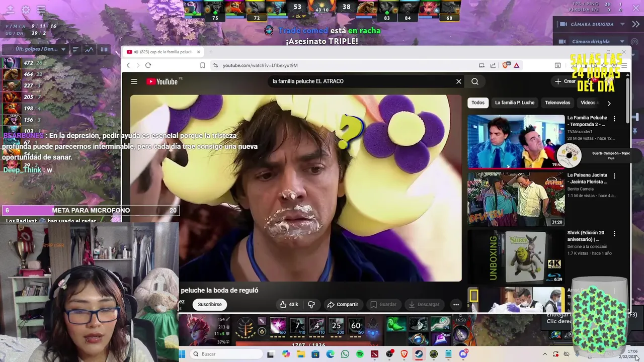
Task: Click the Dota 2 dashboard arrow icon
Action: coord(10,10)
